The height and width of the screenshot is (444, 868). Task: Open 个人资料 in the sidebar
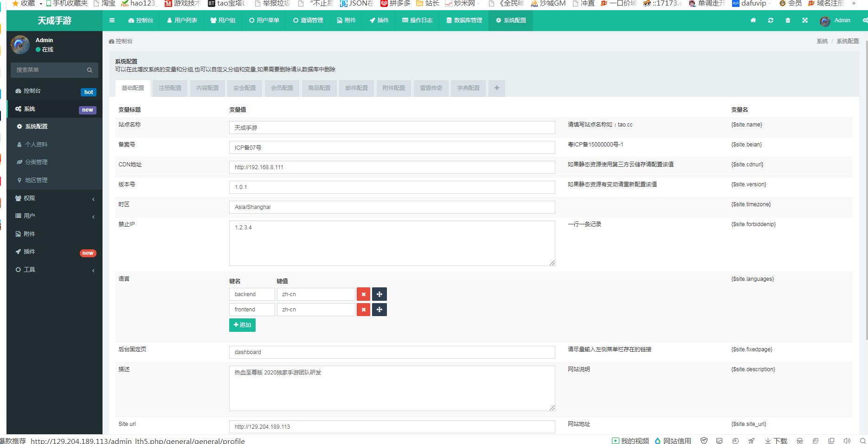(36, 145)
